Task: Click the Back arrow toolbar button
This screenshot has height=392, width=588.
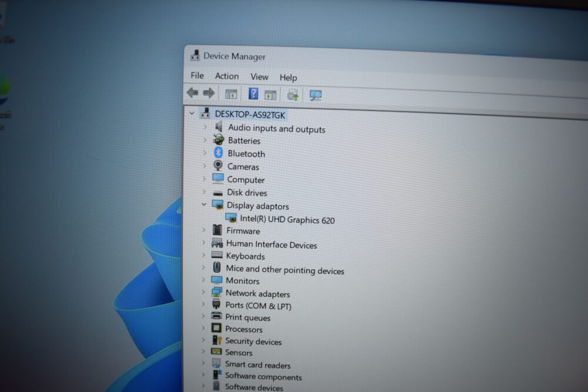Action: click(193, 92)
